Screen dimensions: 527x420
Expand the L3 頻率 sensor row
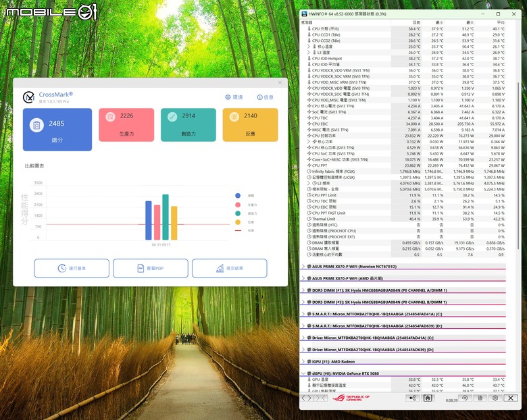point(309,183)
